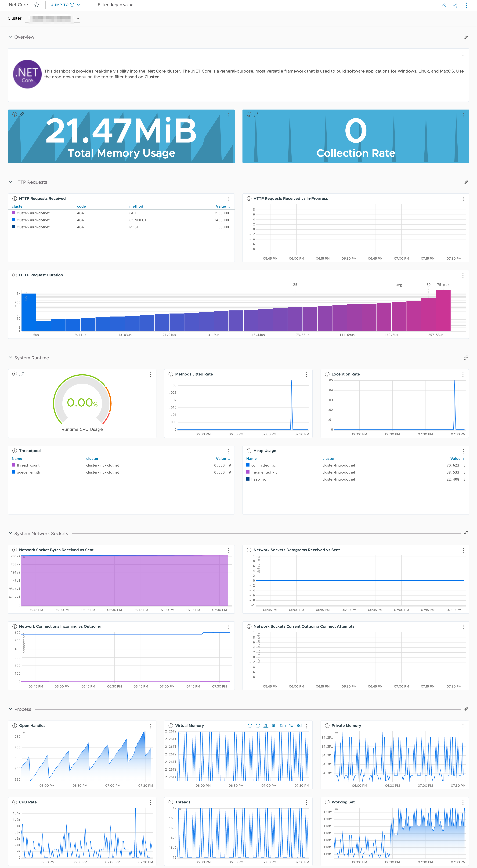Image resolution: width=477 pixels, height=868 pixels.
Task: Collapse the HTTP Requests section
Action: [11, 182]
